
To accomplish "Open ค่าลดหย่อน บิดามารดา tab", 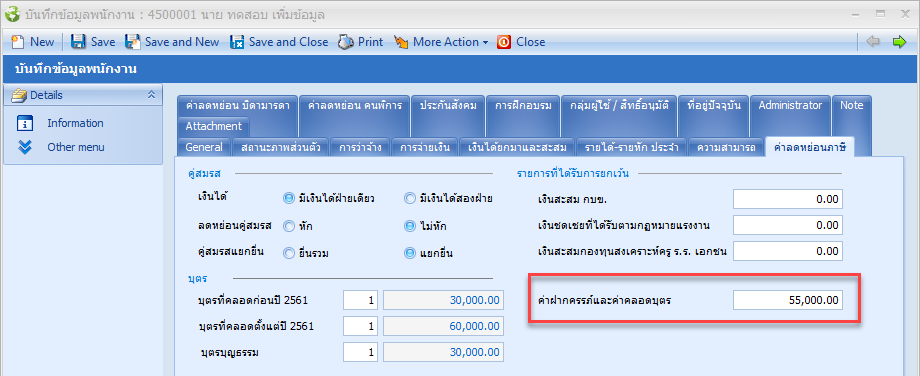I will (238, 106).
